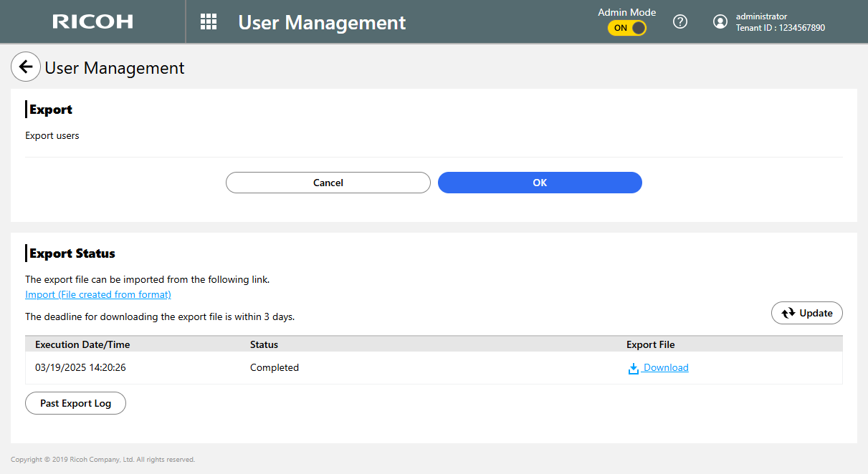This screenshot has width=868, height=474.
Task: Open the Import (File created from format) link
Action: 98,294
